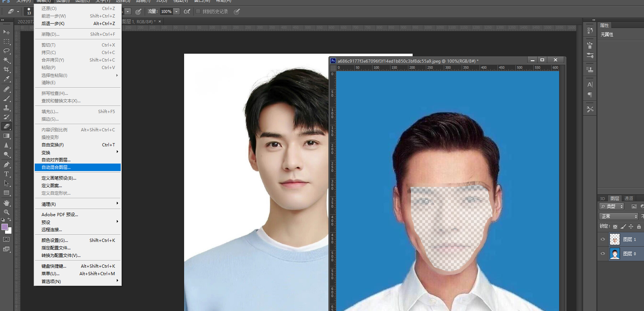The width and height of the screenshot is (644, 311).
Task: Expand the 清理(R) submenu
Action: tap(77, 204)
